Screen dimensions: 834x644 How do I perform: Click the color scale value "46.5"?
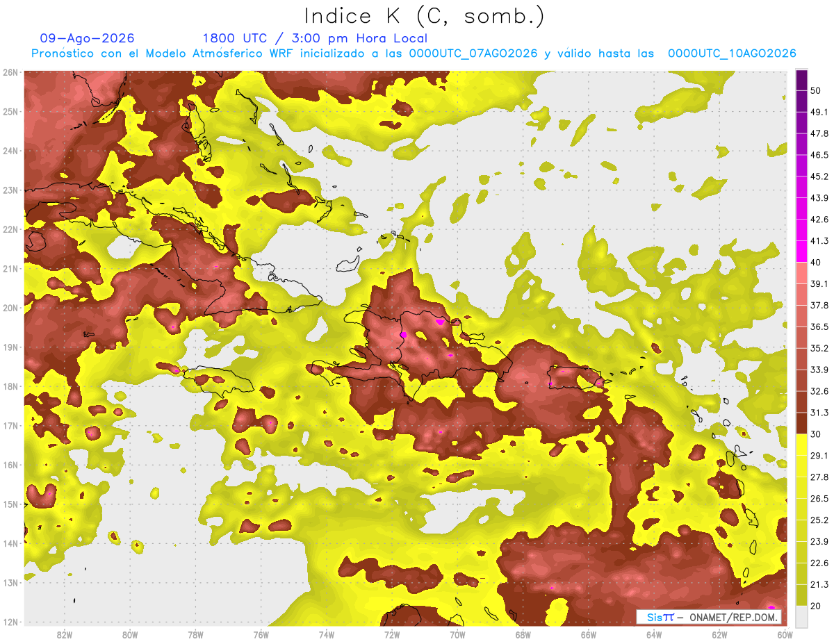(x=819, y=155)
